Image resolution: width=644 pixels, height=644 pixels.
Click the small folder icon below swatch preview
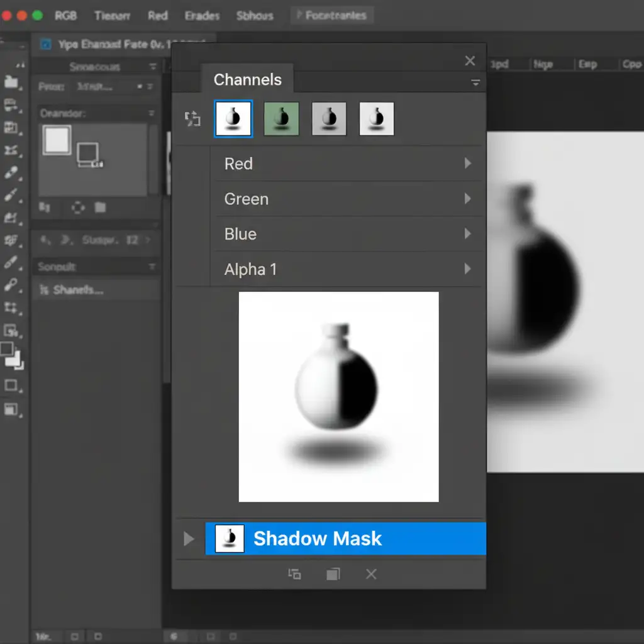[x=100, y=208]
